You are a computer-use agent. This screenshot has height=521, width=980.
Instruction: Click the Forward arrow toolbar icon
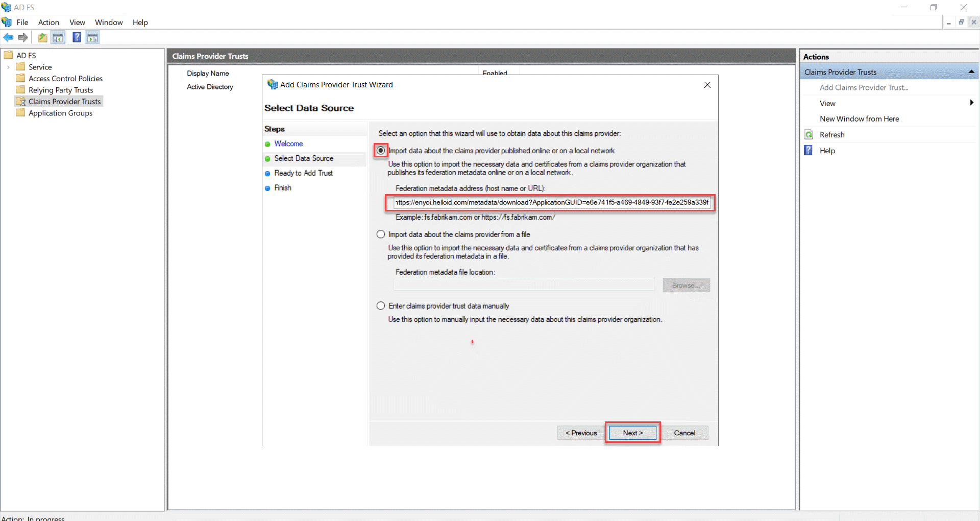tap(22, 37)
